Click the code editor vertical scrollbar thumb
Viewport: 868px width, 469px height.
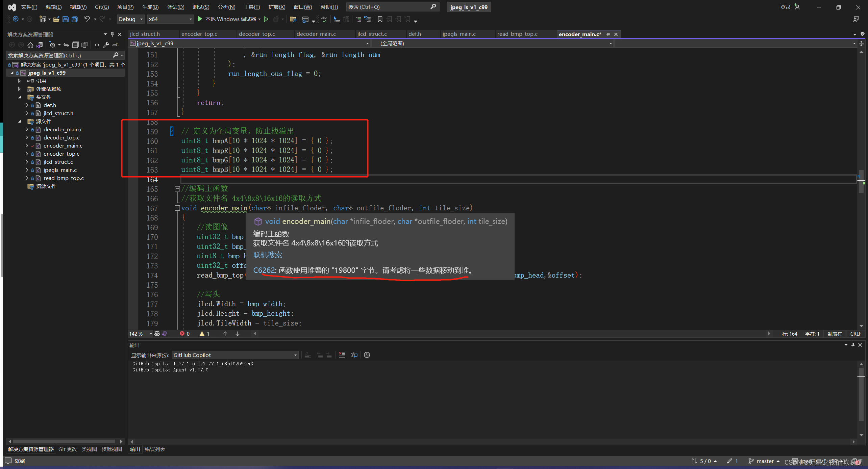coord(861,181)
